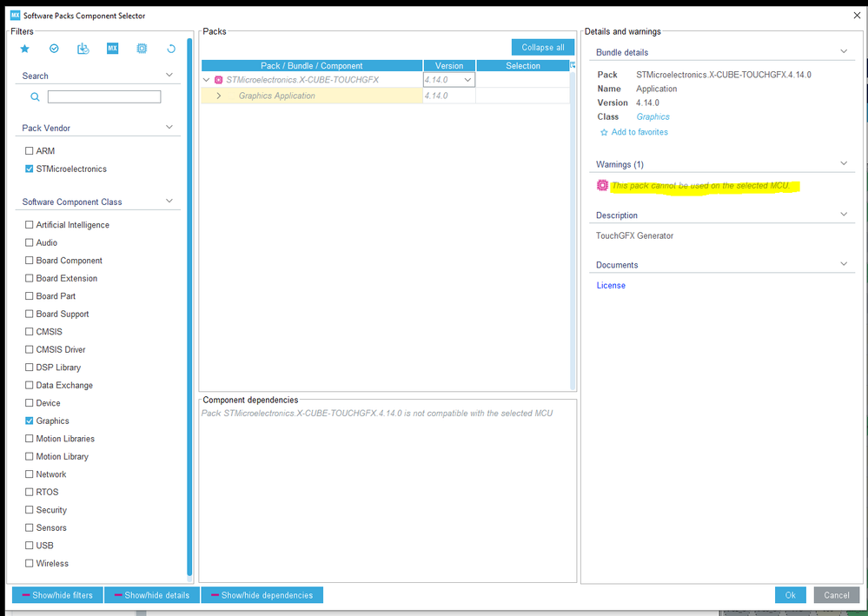Screen dimensions: 868x616
Task: Check the Network class checkbox
Action: [29, 474]
